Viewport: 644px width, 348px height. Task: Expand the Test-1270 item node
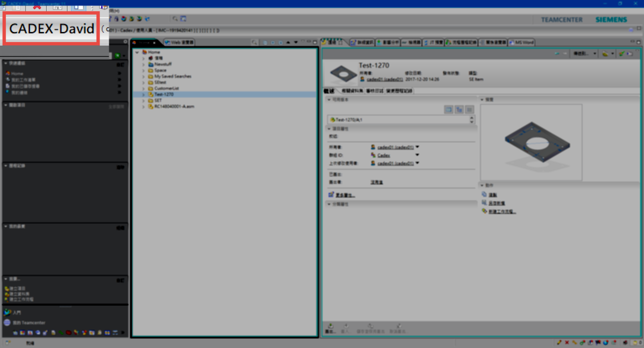tap(144, 94)
